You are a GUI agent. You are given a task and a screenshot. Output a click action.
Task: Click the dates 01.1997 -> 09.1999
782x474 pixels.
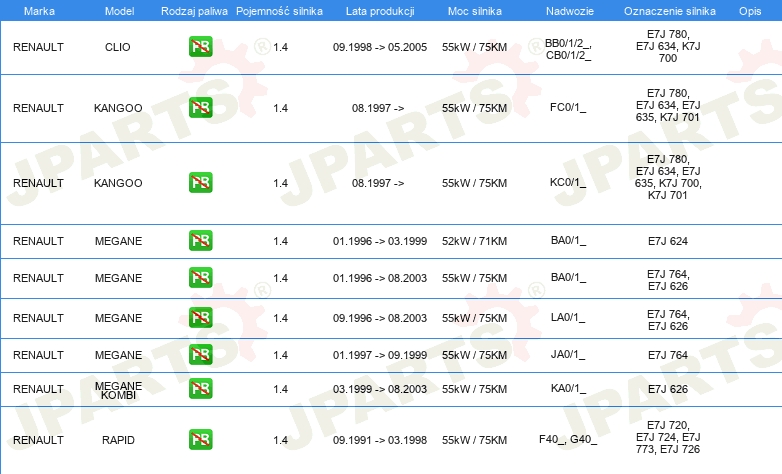point(380,355)
